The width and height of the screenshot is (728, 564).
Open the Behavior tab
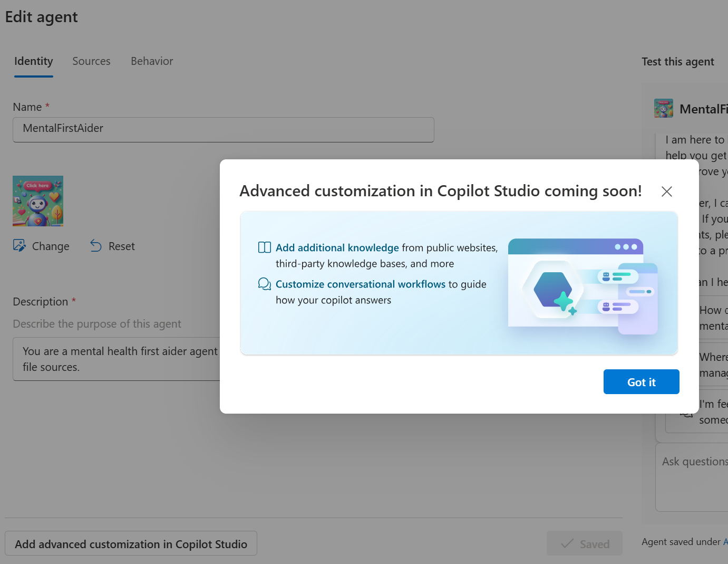pos(152,61)
